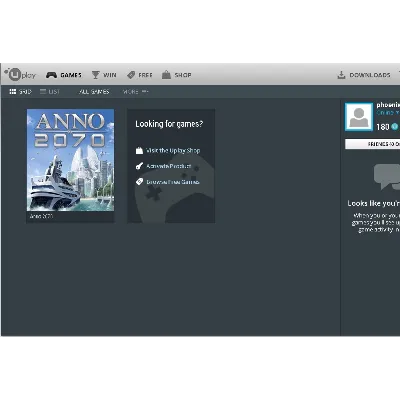
Task: Click the Friends button
Action: tap(372, 144)
